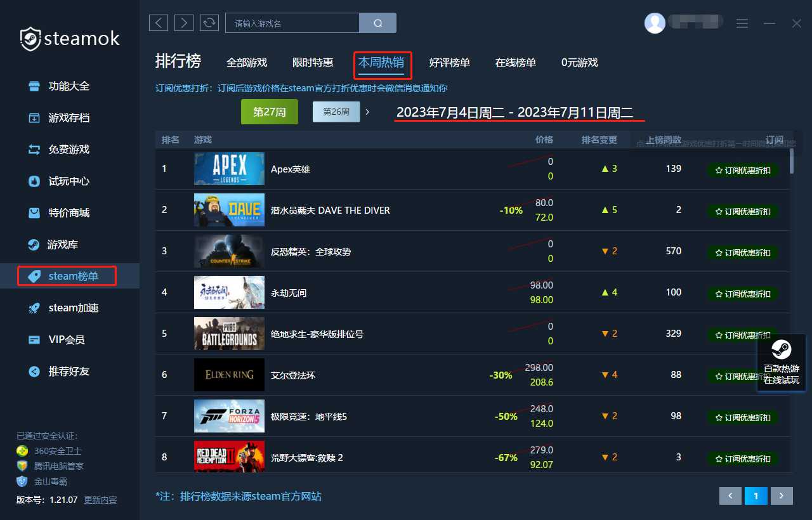Switch to the 限时特惠 tab
This screenshot has height=520, width=812.
click(x=313, y=63)
